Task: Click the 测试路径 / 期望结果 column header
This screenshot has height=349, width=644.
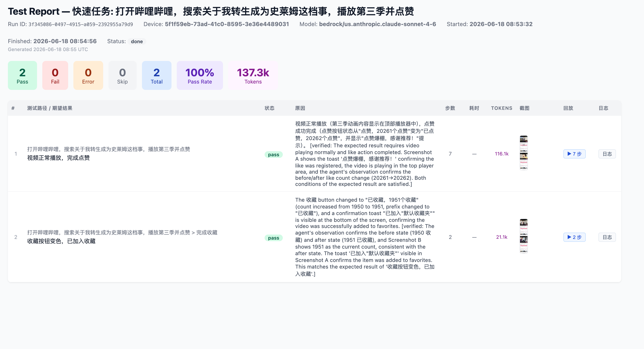Action: tap(50, 108)
